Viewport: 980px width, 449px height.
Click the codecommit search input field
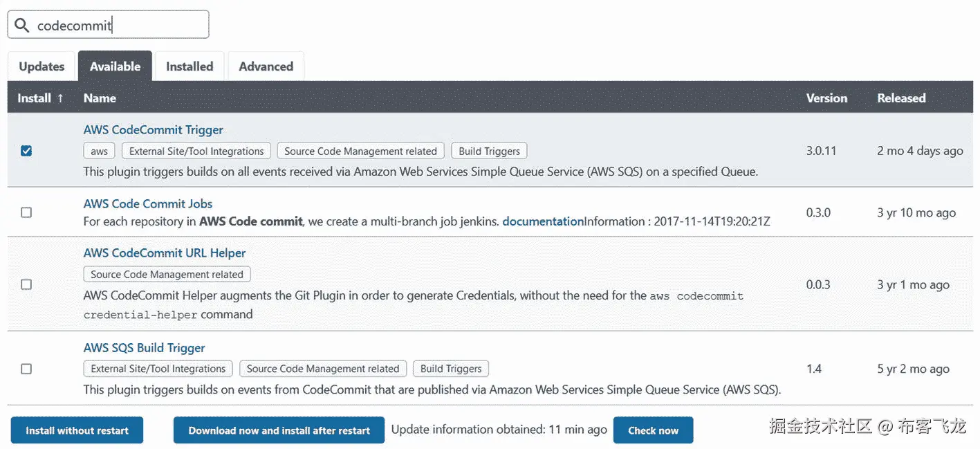[118, 26]
